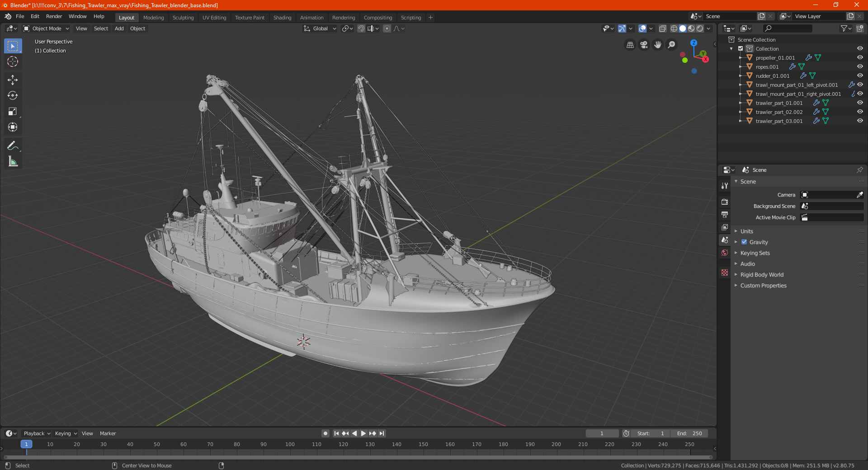
Task: Pick camera object with the eyedropper
Action: tap(859, 195)
